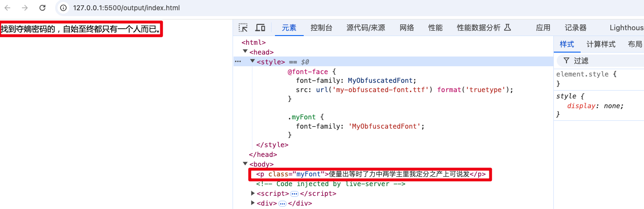Click the rendered paragraph 找到夺嫡密码的
Viewport: 644px width, 209px height.
[x=80, y=30]
